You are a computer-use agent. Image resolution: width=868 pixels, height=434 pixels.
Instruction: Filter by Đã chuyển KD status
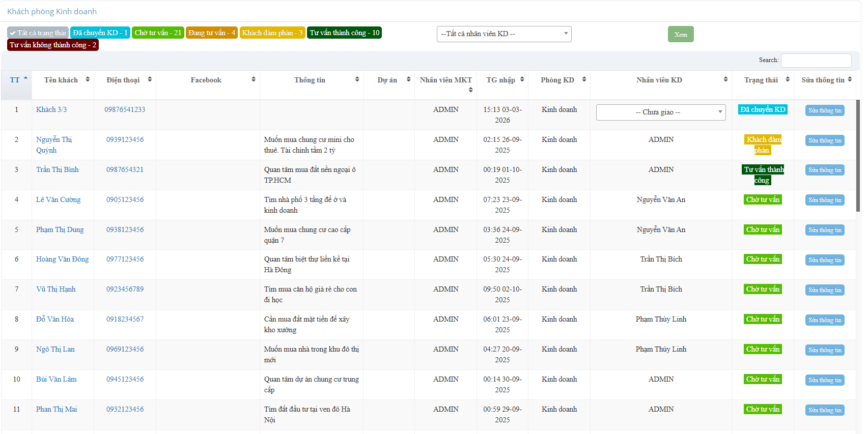(x=100, y=33)
